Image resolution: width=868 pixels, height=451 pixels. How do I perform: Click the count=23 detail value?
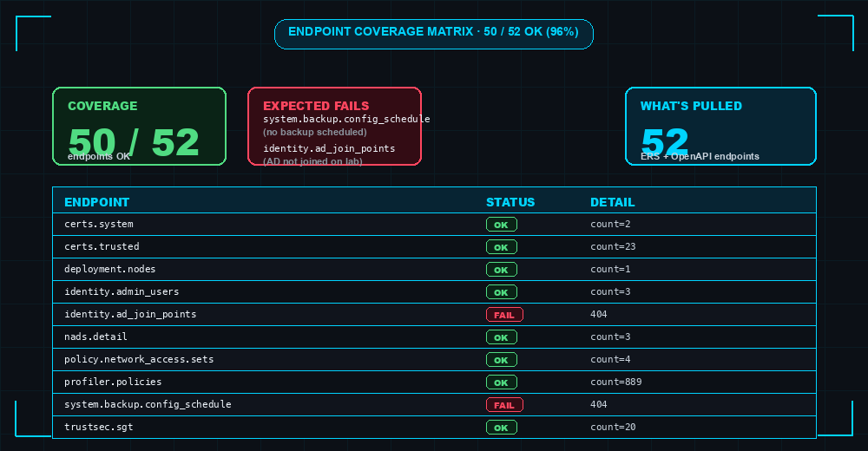613,247
